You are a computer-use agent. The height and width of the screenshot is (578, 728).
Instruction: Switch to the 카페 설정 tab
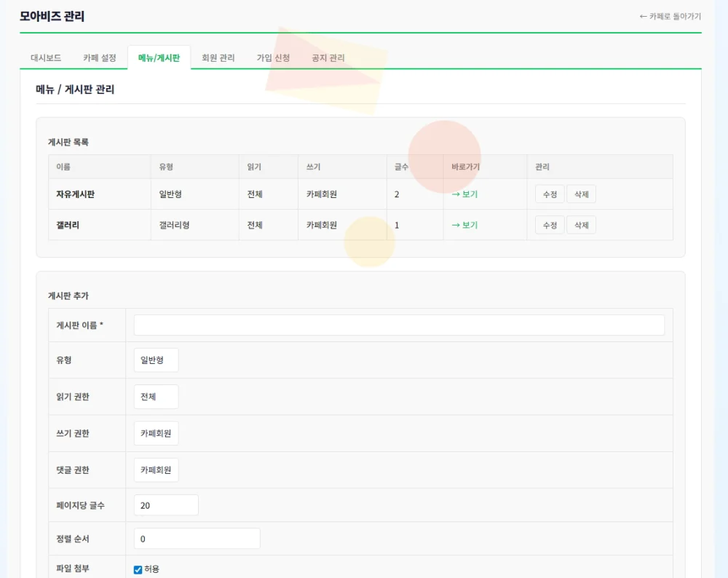[99, 58]
